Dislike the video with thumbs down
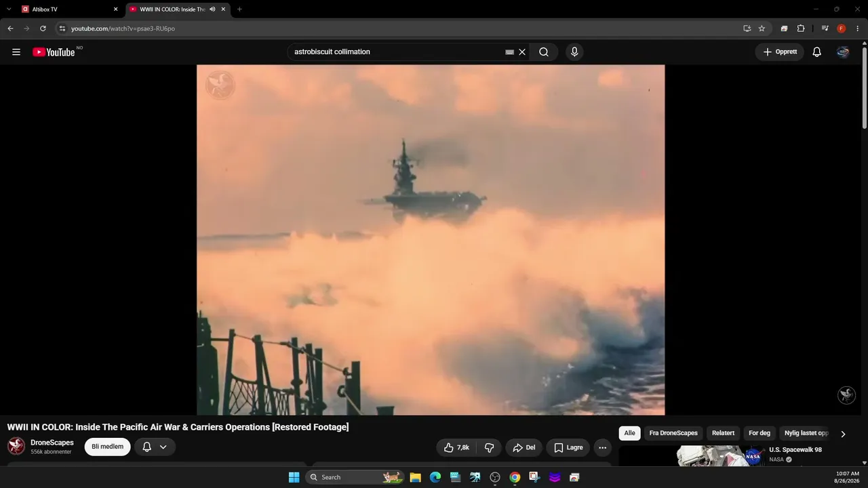868x488 pixels. (489, 447)
